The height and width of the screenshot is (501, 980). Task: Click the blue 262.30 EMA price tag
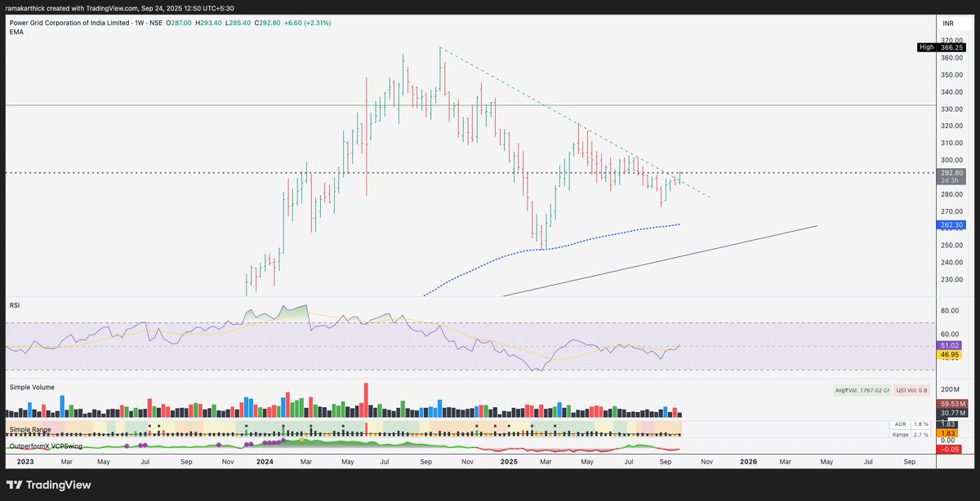click(951, 225)
